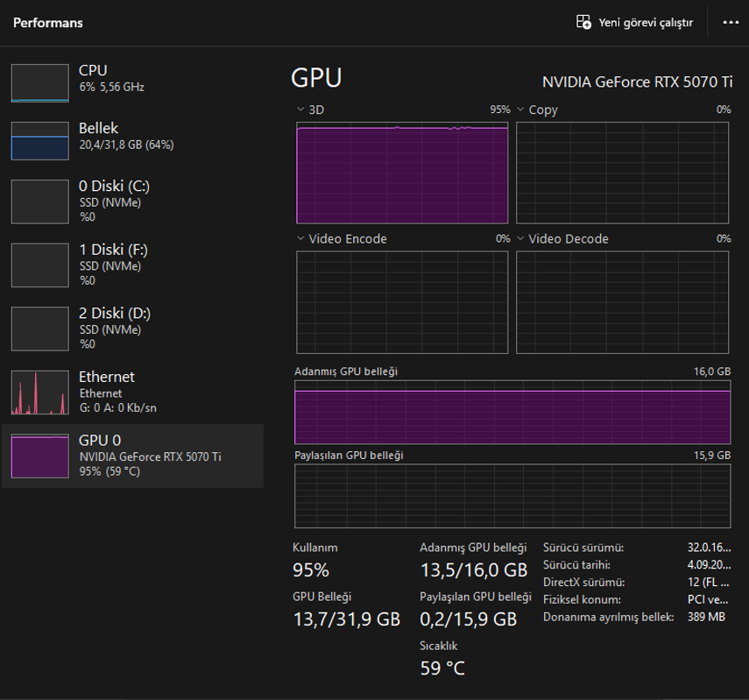This screenshot has height=700, width=749.
Task: Open the Video Encode graph dropdown
Action: [x=300, y=238]
